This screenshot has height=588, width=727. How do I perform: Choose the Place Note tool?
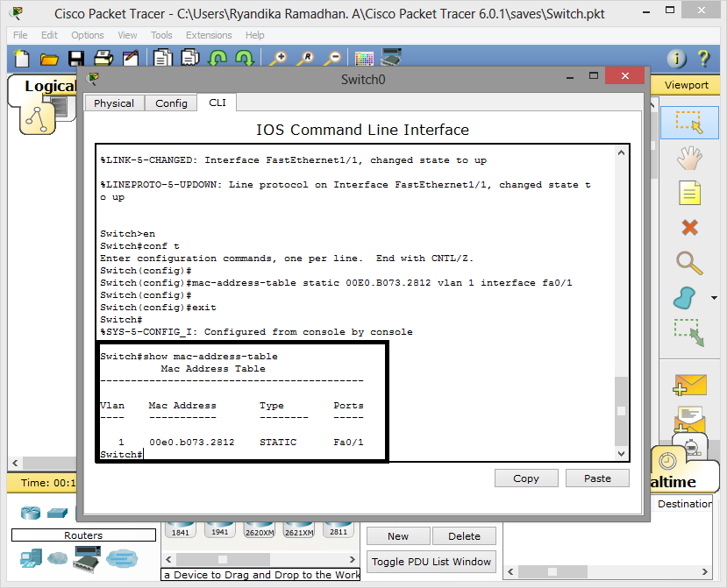689,192
